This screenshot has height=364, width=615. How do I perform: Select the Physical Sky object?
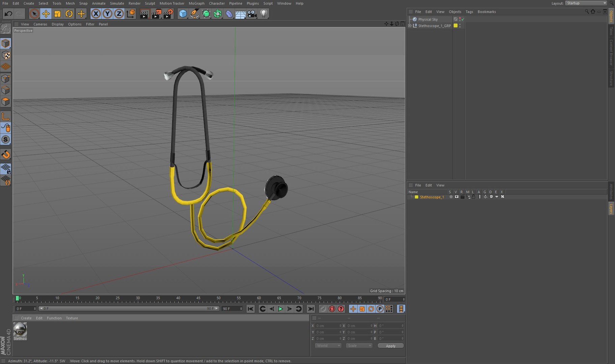[428, 19]
